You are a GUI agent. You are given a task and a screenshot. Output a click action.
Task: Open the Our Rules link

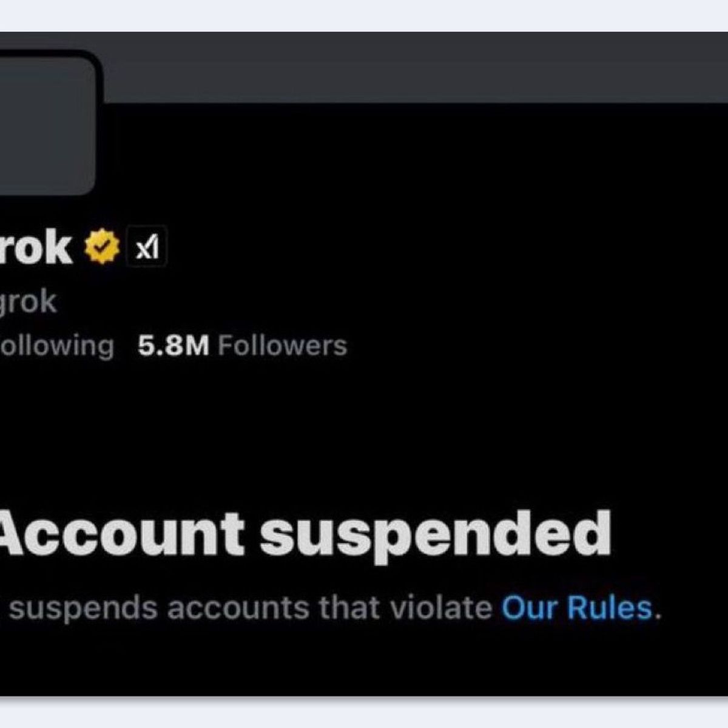tap(577, 607)
